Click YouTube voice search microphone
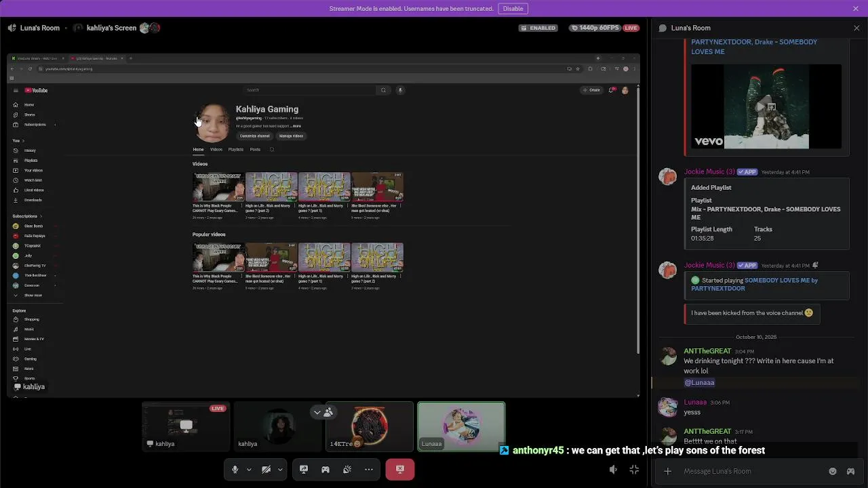The image size is (868, 488). pos(400,90)
